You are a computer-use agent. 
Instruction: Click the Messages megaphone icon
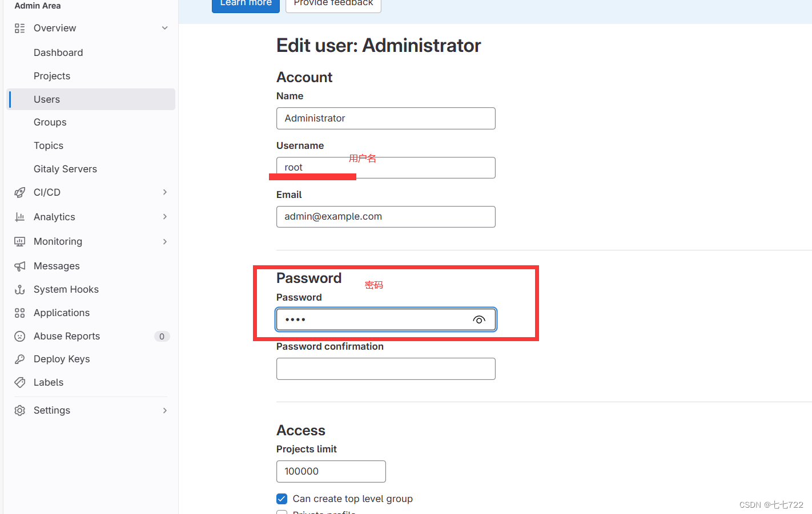click(20, 266)
